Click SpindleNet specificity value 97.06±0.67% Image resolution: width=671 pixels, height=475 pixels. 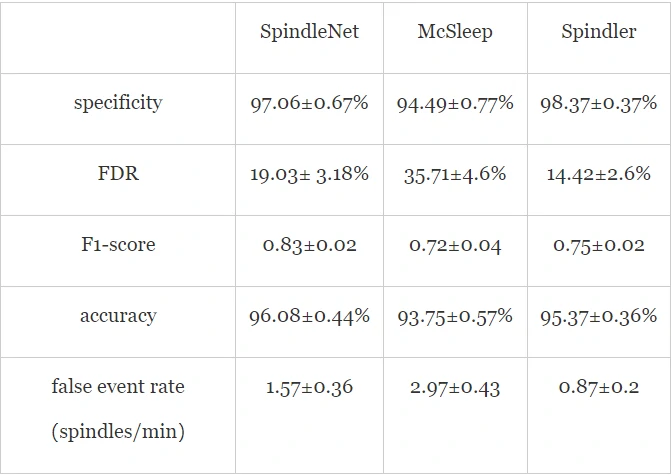pyautogui.click(x=309, y=103)
